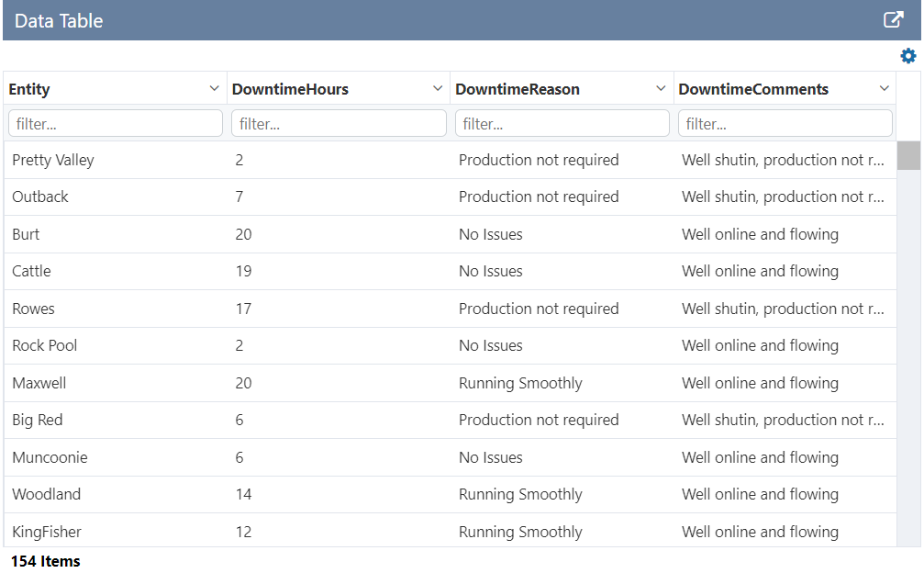
Task: Open the DowntimeReason column dropdown menu
Action: tap(662, 88)
